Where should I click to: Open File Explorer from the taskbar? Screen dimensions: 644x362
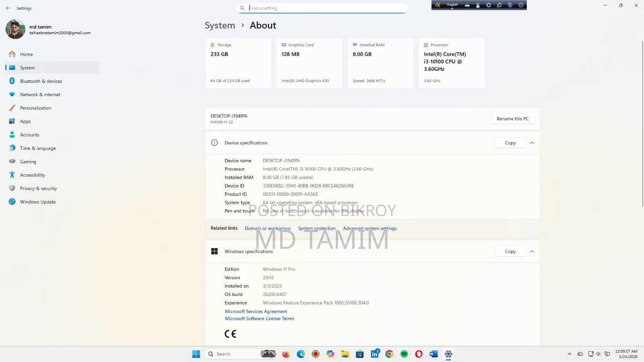pos(345,354)
